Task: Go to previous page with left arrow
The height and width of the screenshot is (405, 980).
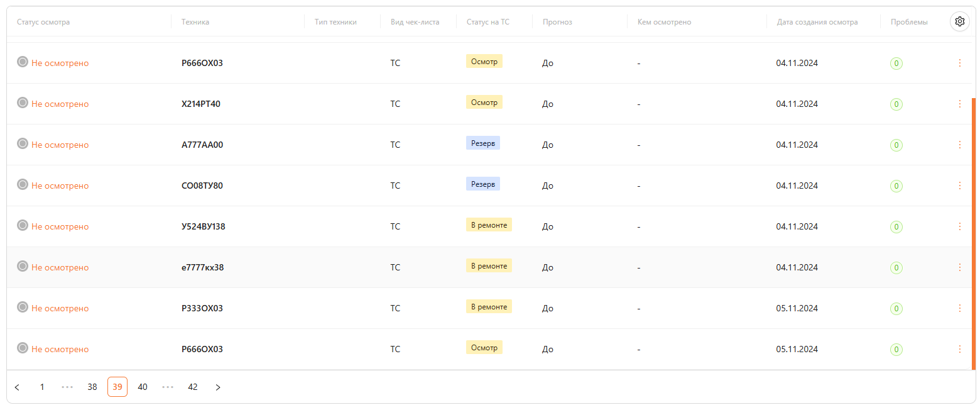Action: pos(17,387)
